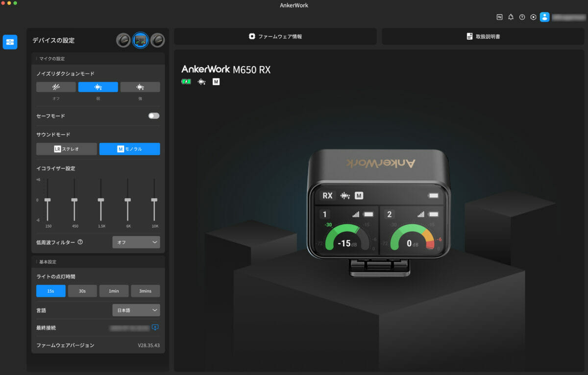Viewport: 588px width, 375px height.
Task: Set light duration to 15s
Action: pyautogui.click(x=51, y=291)
